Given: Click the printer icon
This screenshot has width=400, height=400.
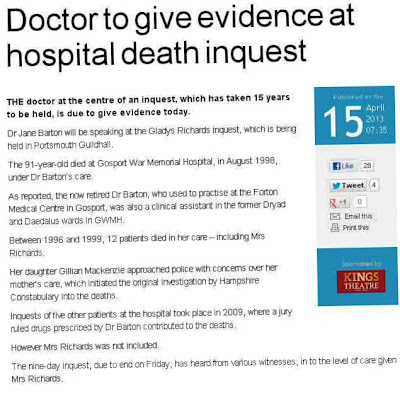Looking at the screenshot, I should pos(335,228).
